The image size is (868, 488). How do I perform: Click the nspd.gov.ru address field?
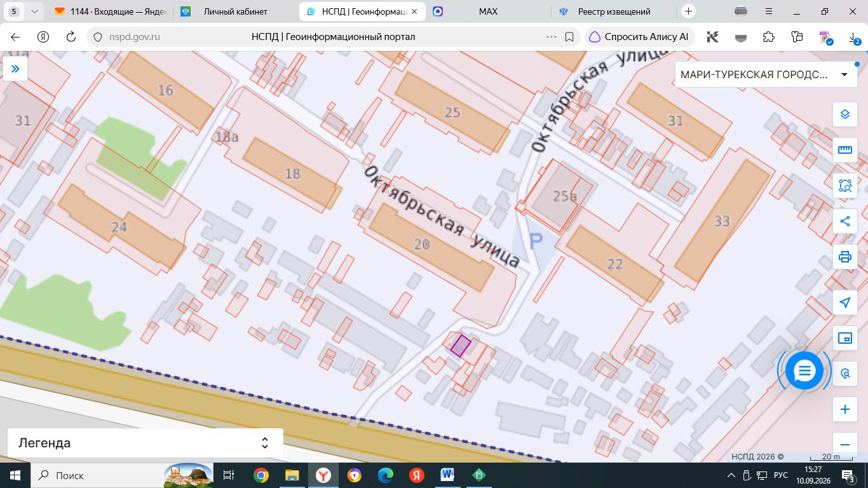[133, 37]
